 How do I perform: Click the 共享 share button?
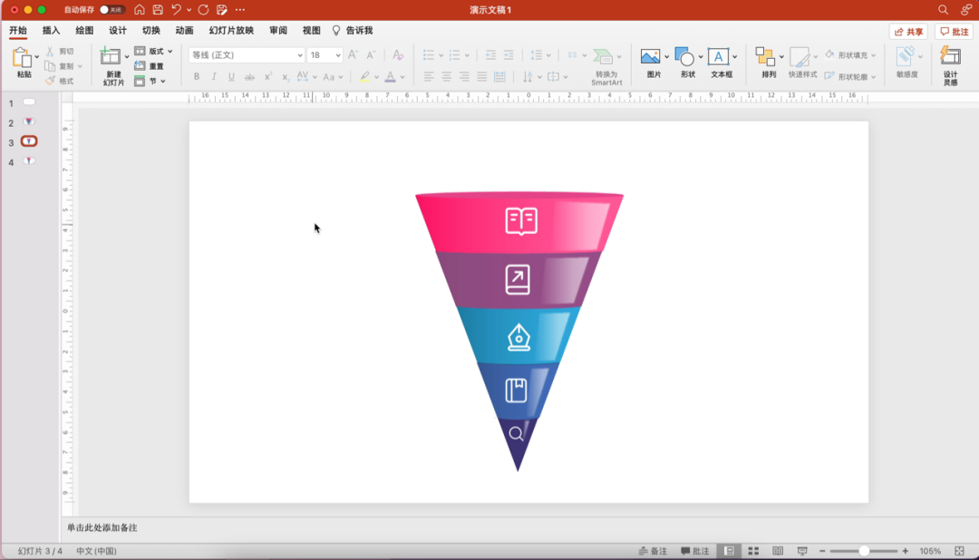907,32
